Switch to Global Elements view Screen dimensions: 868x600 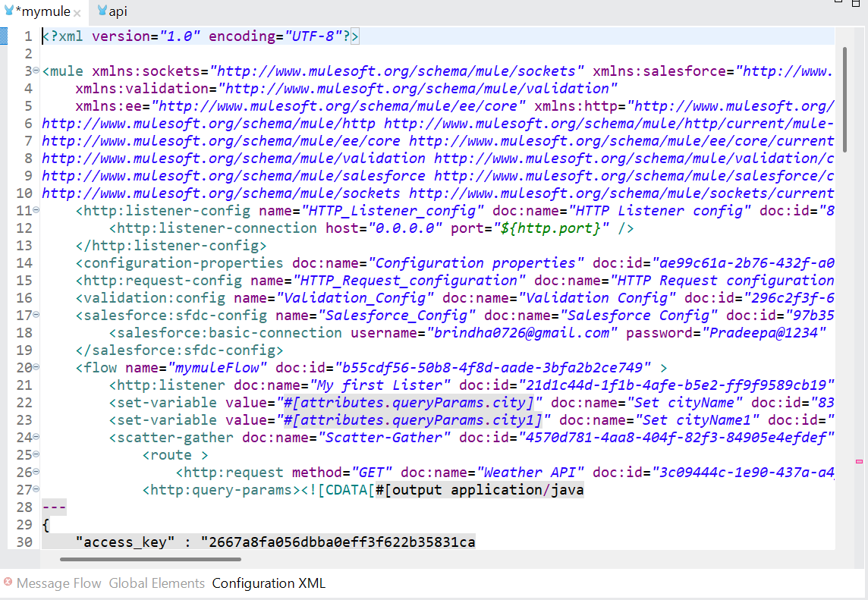click(x=156, y=583)
